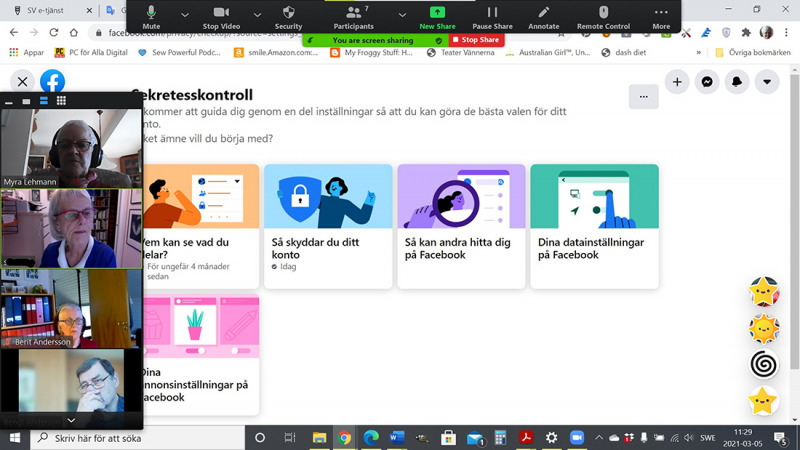Start a New Share
Image resolution: width=800 pixels, height=450 pixels.
pos(437,17)
